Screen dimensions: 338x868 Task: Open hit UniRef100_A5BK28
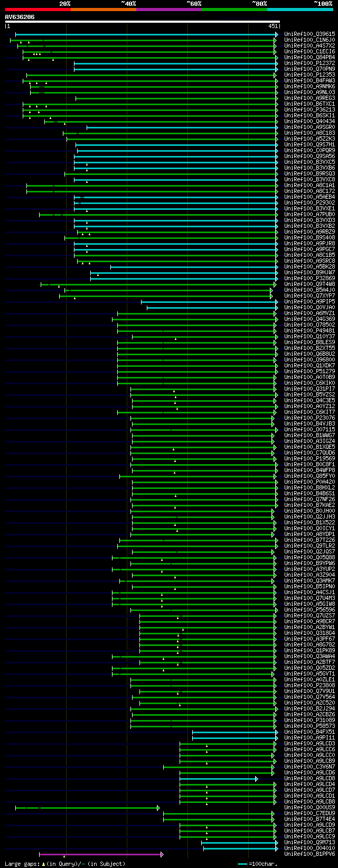point(309,266)
